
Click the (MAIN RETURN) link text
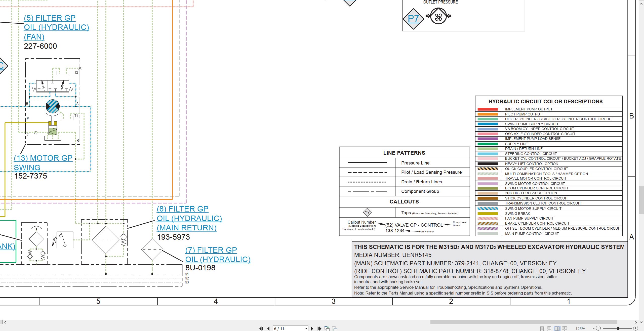pyautogui.click(x=186, y=228)
